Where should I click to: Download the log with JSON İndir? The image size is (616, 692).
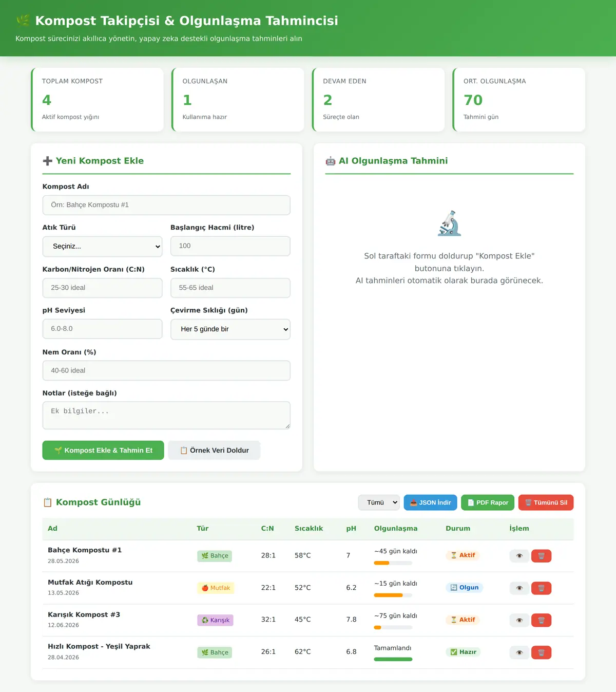[x=430, y=502]
